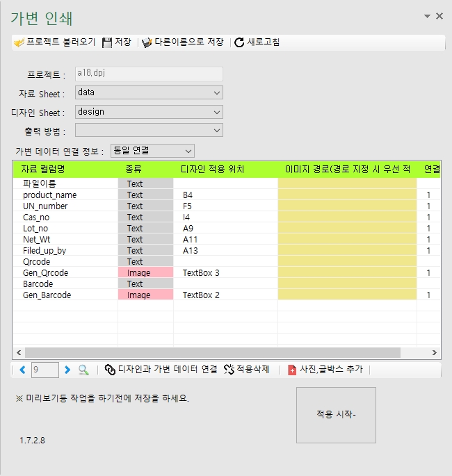This screenshot has width=452, height=476.
Task: Click 사진,글박스 추가 add icon
Action: click(292, 370)
